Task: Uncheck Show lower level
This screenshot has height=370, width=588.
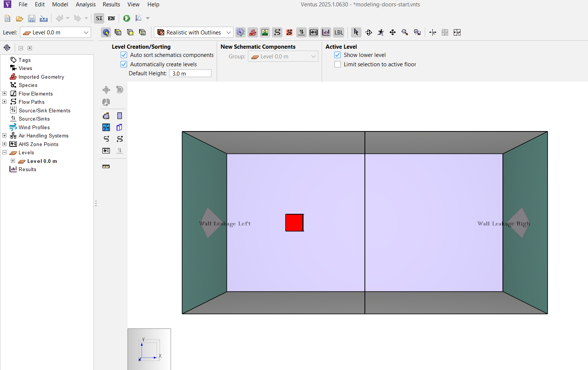Action: click(337, 55)
